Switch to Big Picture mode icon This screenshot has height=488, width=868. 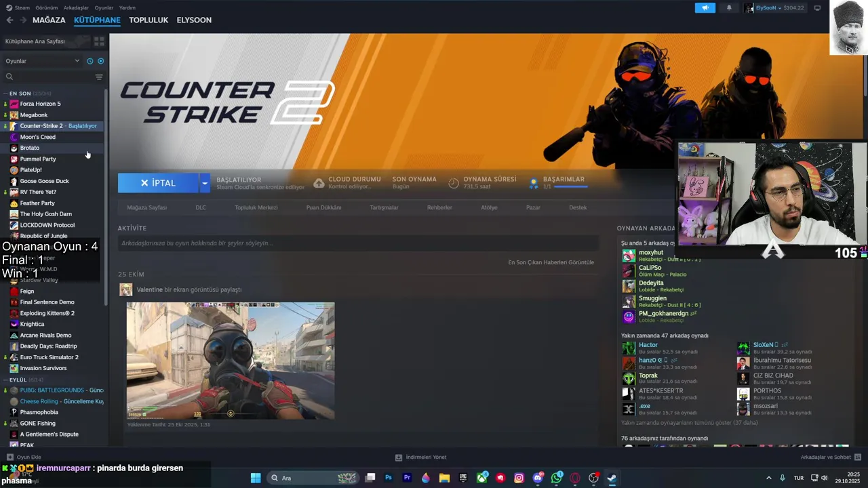pyautogui.click(x=817, y=7)
